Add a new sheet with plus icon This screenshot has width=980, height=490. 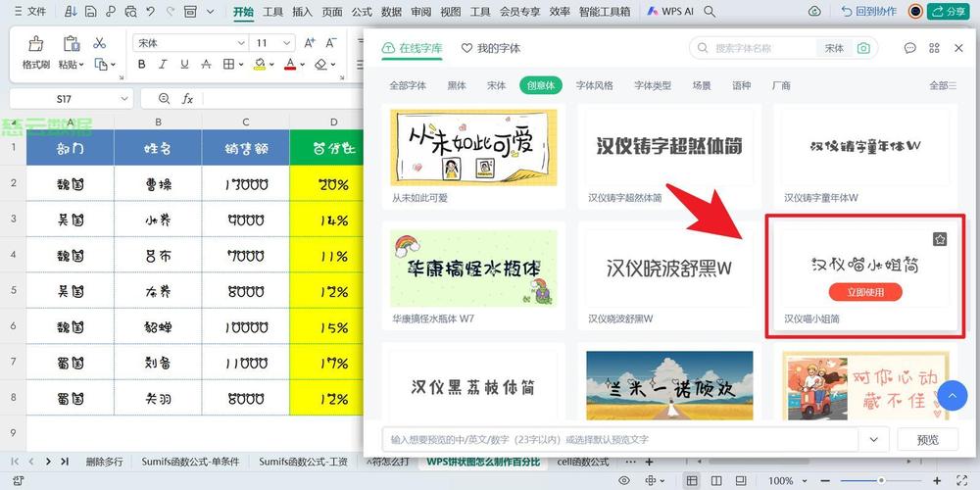[650, 462]
